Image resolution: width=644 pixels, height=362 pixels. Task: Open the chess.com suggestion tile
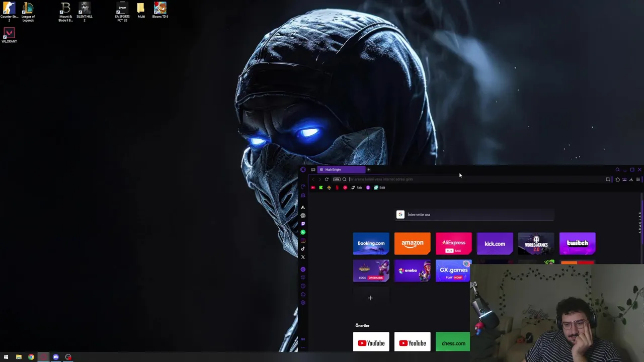(x=453, y=342)
